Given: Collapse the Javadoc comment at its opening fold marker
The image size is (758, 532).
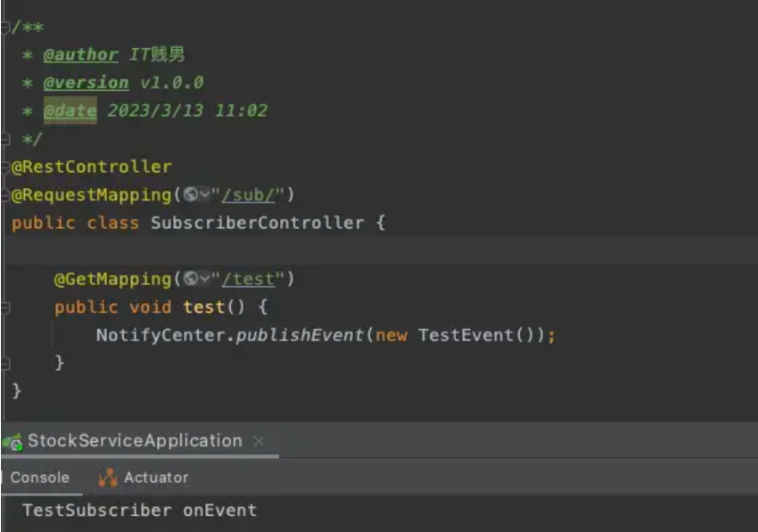Looking at the screenshot, I should [5, 27].
